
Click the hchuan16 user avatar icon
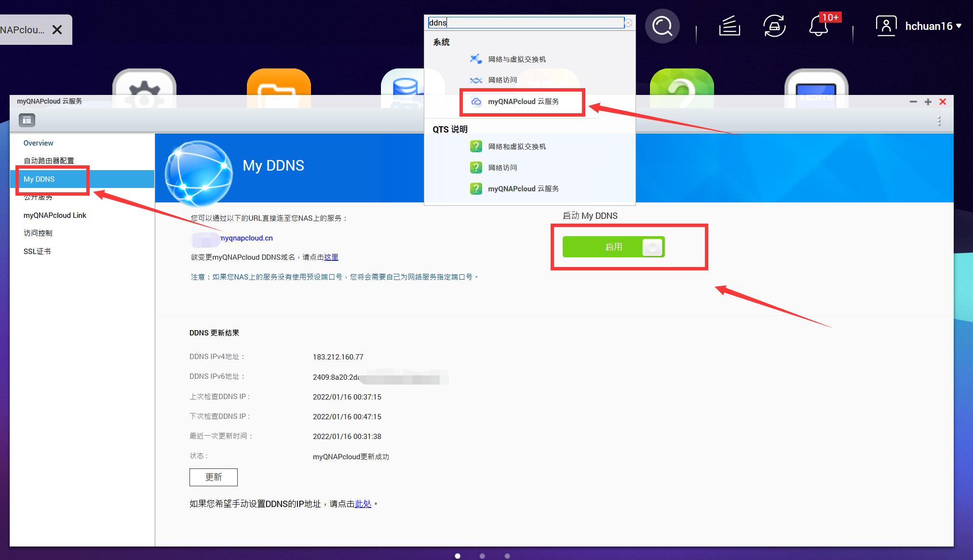886,25
